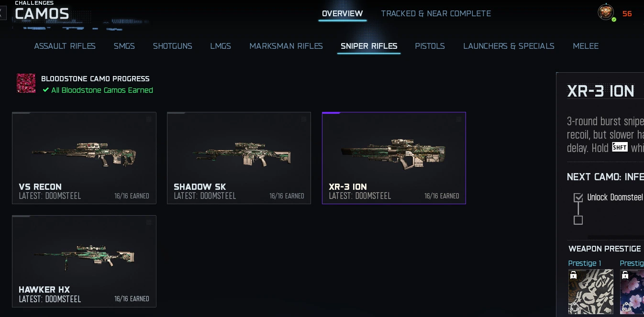Viewport: 644px width, 317px height.
Task: Toggle the Unlock Doomsteel checkbox
Action: [578, 197]
